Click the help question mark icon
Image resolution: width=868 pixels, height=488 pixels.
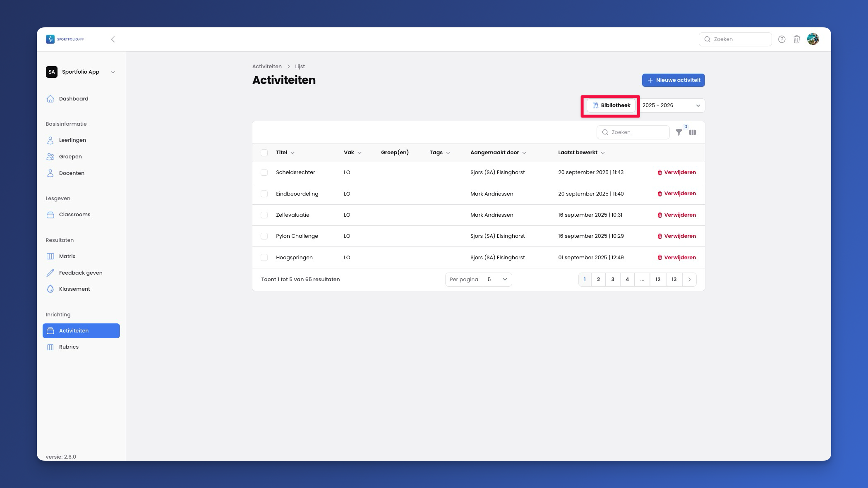pyautogui.click(x=782, y=39)
